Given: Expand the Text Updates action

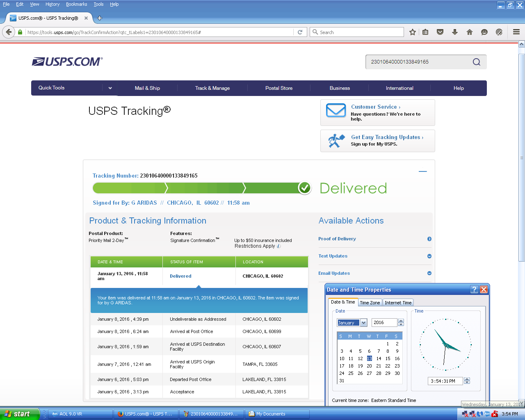Looking at the screenshot, I should pos(429,256).
